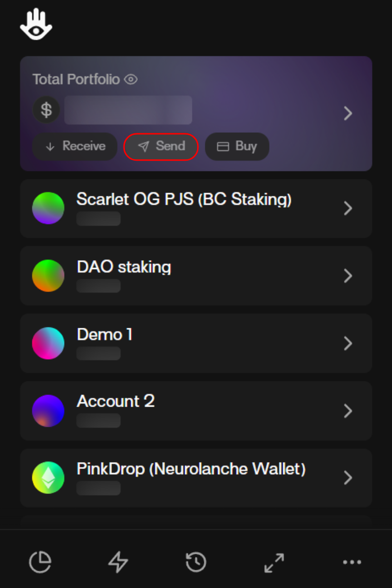Toggle portfolio balance visibility eye icon

coord(131,79)
